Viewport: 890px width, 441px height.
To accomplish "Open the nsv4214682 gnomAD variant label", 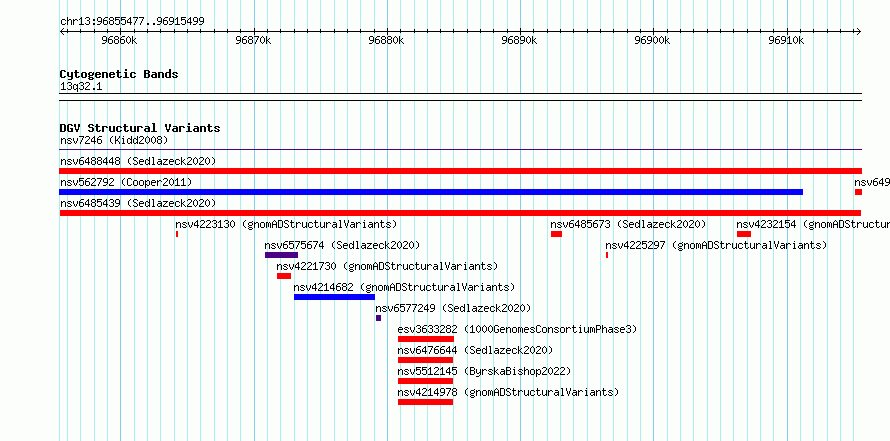I will 404,287.
